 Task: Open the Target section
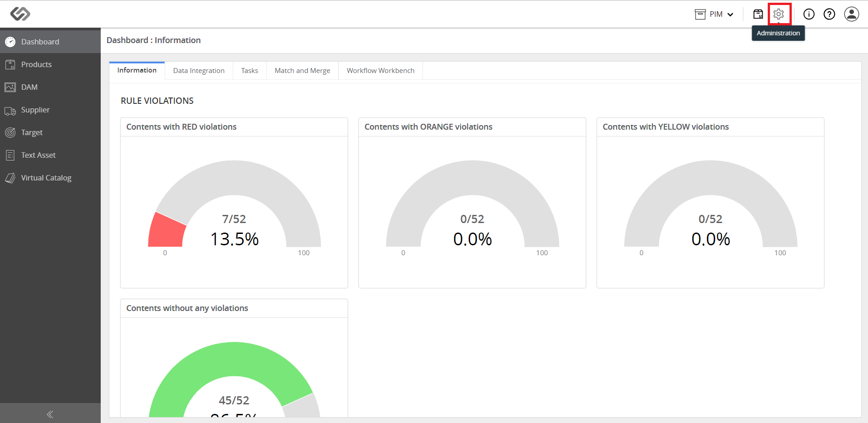pyautogui.click(x=32, y=132)
